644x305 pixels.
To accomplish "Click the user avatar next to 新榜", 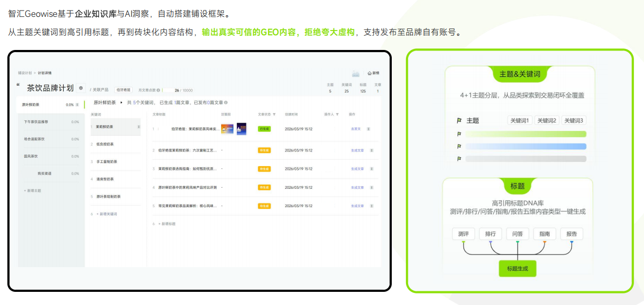I will tap(356, 73).
